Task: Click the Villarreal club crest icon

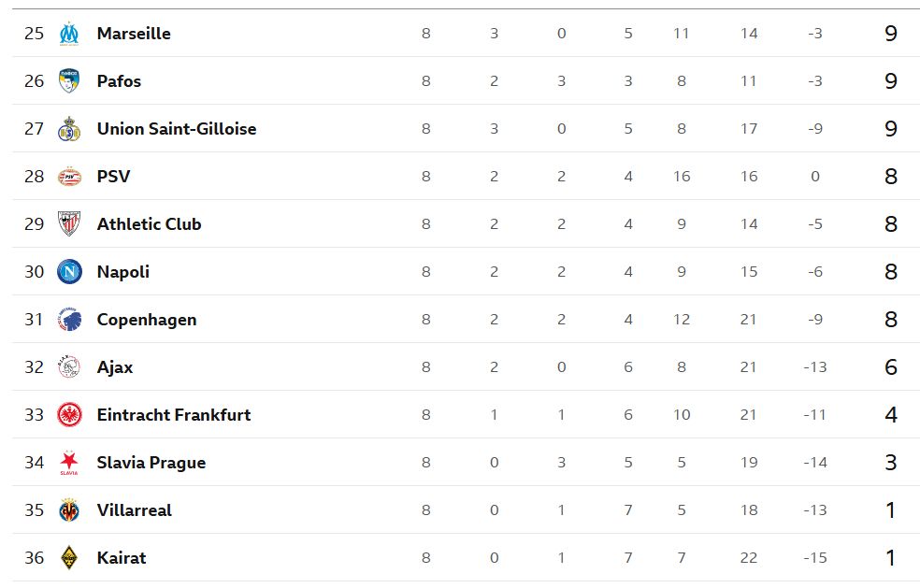Action: pyautogui.click(x=69, y=510)
